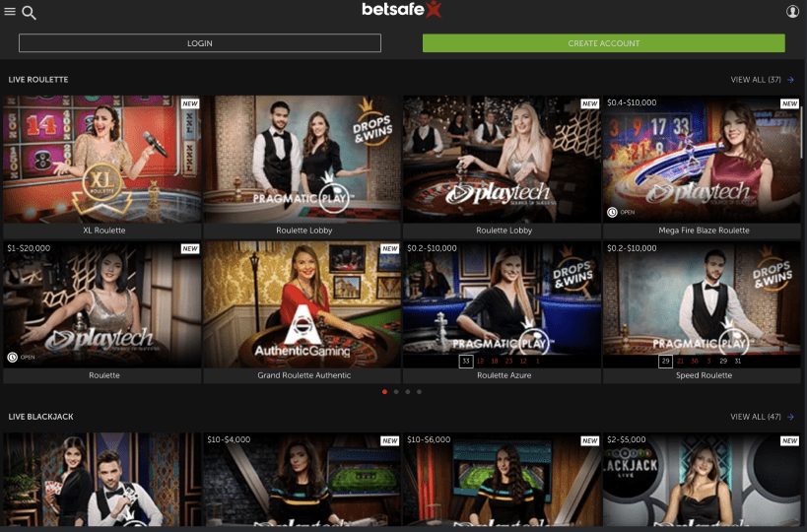The width and height of the screenshot is (807, 532).
Task: Open the $10-$6,000 blackjack table thumbnail
Action: [x=502, y=480]
